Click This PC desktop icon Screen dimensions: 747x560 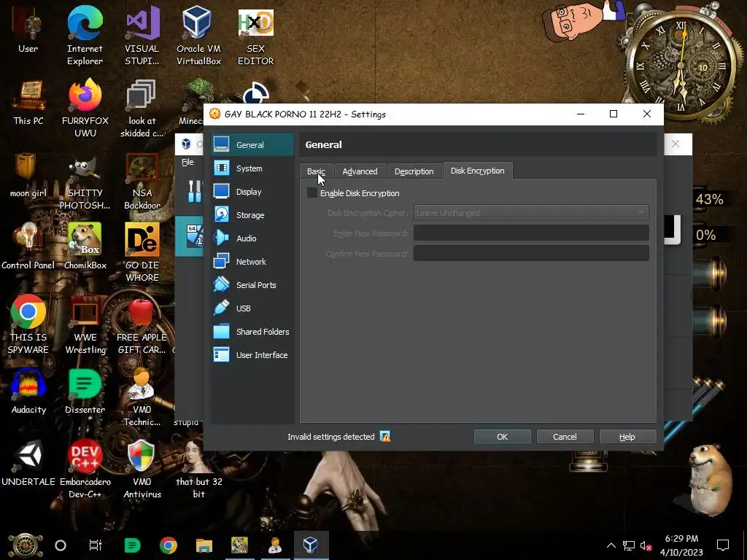click(28, 102)
